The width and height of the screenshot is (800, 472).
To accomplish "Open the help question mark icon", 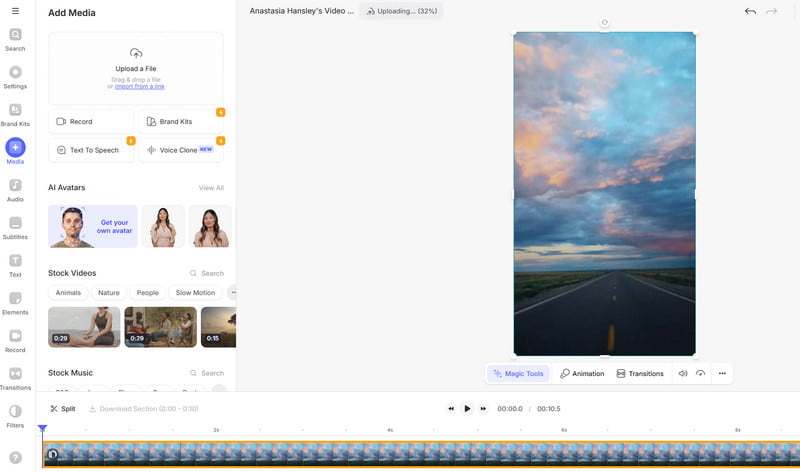I will point(15,457).
